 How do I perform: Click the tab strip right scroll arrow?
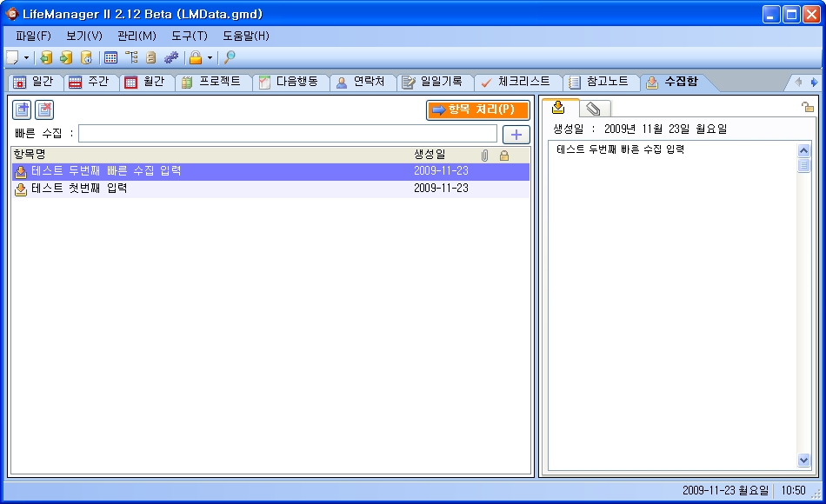814,82
